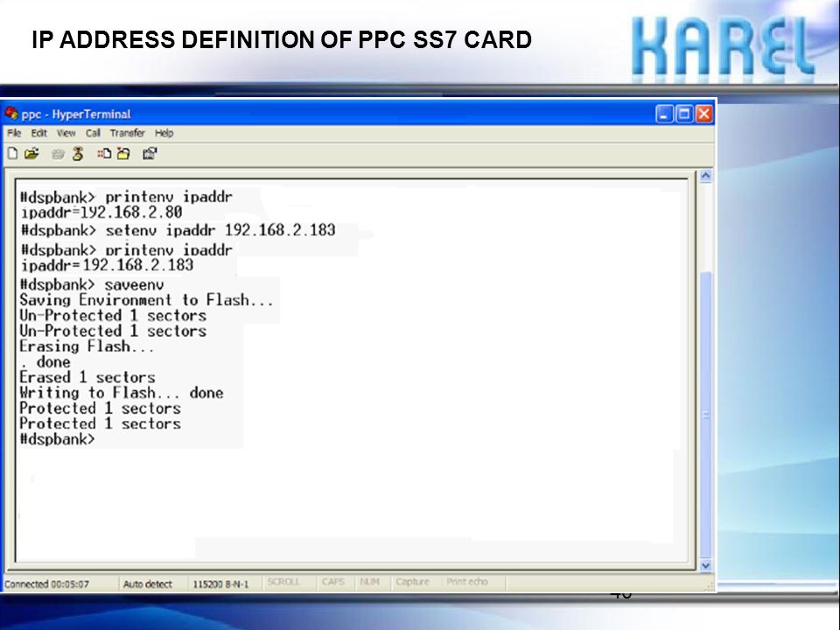Click the SCROLL status indicator
Image resolution: width=840 pixels, height=630 pixels.
click(x=283, y=582)
